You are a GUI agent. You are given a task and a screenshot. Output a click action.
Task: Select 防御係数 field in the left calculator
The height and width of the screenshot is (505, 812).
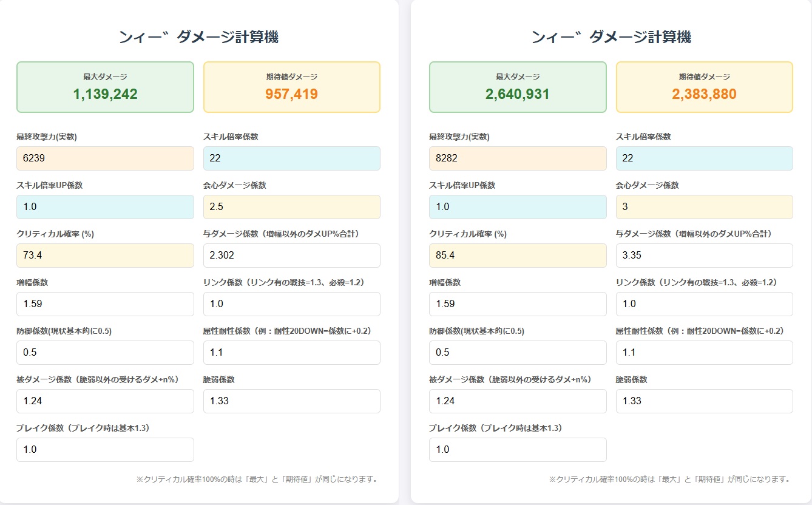tap(105, 353)
